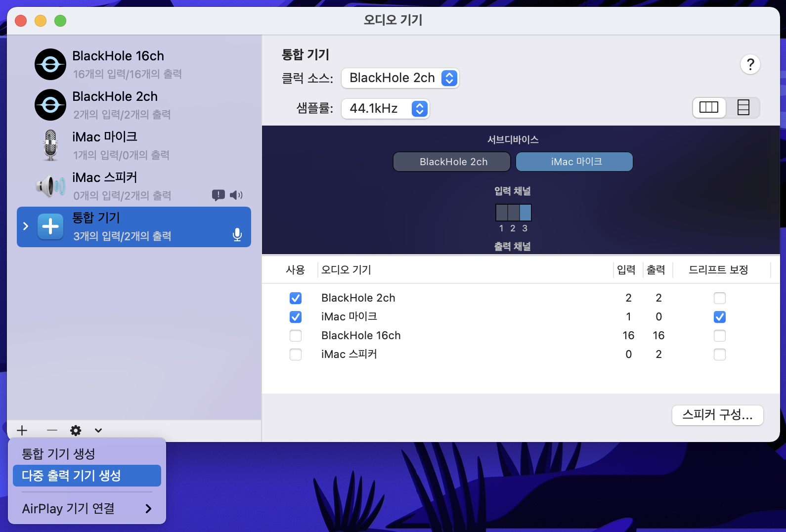Open chevron beside the gear icon
Screen dimensions: 786x532
(x=98, y=430)
